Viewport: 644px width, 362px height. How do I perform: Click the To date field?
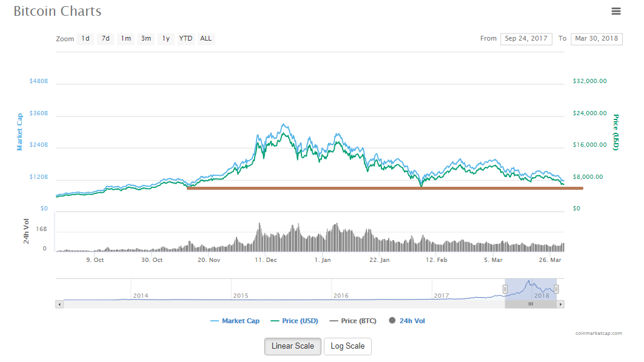click(596, 39)
